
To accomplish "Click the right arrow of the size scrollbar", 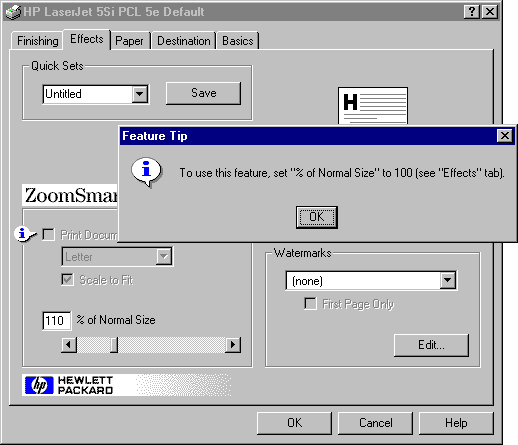I will point(233,345).
